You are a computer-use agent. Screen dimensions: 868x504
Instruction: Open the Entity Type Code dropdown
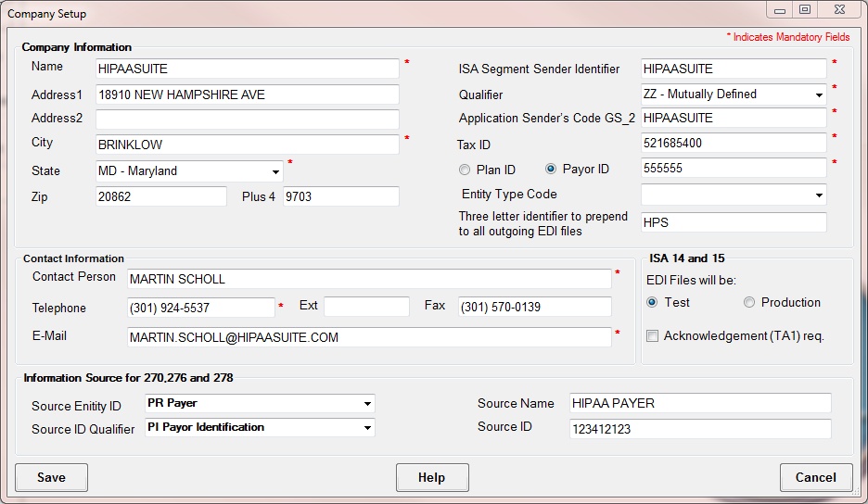[819, 195]
